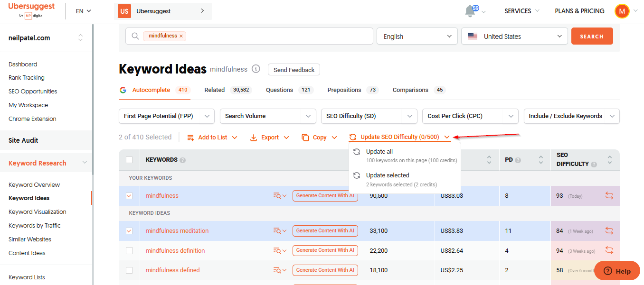
Task: Open the Copy dropdown
Action: tap(319, 138)
